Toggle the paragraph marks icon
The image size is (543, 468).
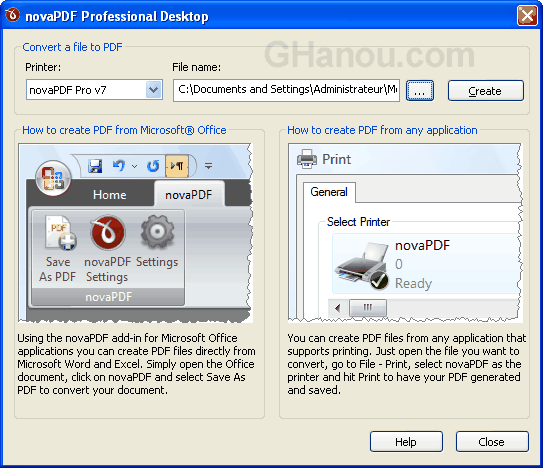tap(177, 166)
